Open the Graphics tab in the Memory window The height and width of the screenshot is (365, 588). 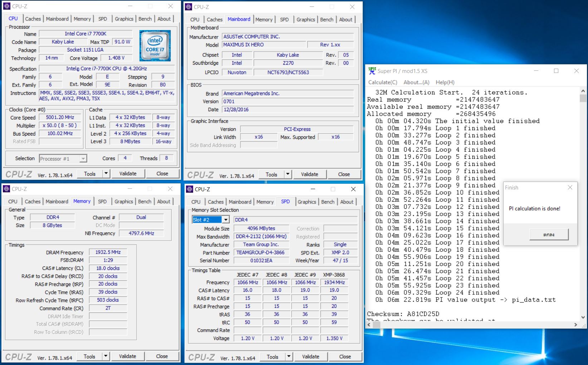point(123,202)
